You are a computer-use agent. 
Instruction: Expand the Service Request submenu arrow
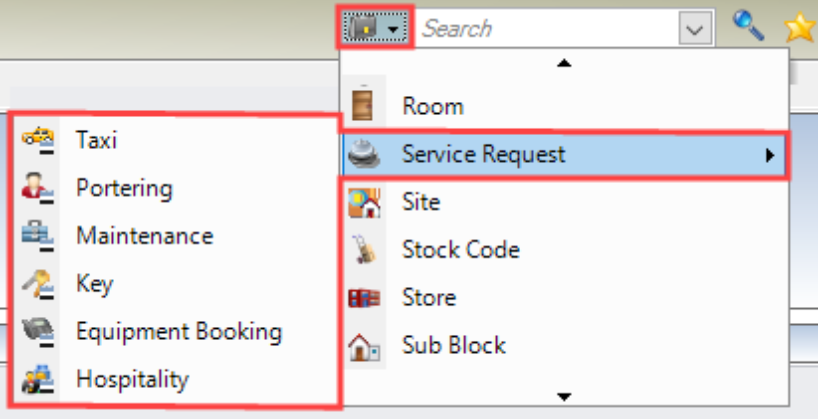(769, 155)
